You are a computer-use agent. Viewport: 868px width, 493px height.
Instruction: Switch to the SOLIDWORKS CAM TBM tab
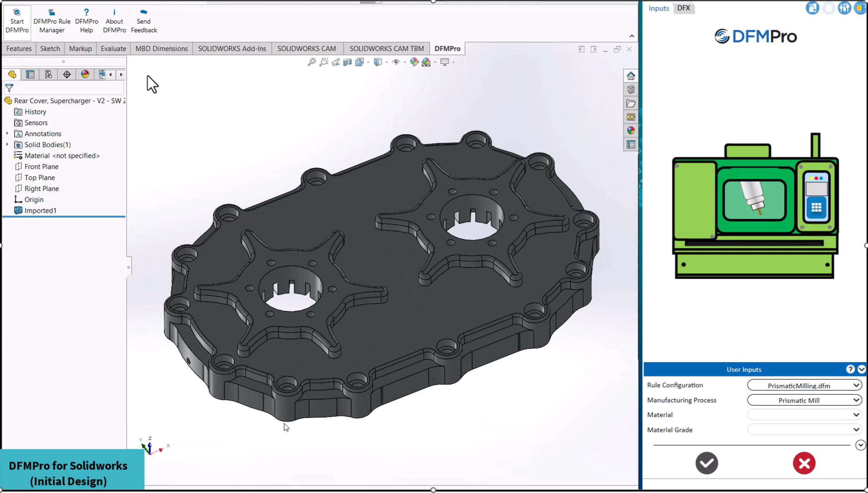pos(387,48)
